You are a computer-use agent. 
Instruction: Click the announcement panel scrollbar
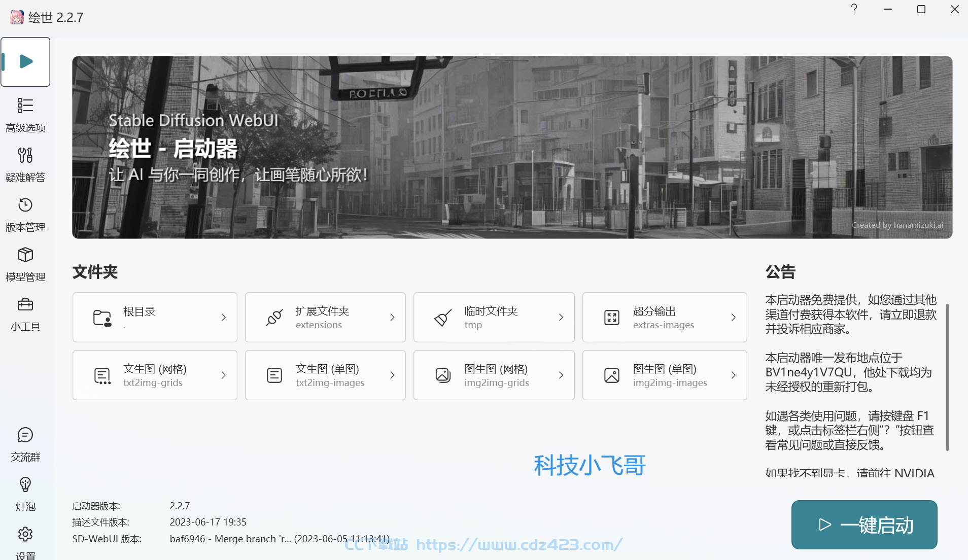pyautogui.click(x=947, y=377)
